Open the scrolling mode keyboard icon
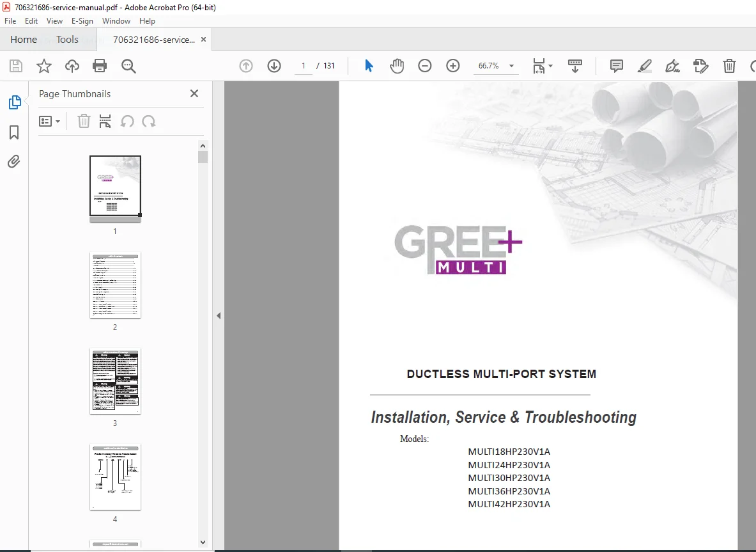Image resolution: width=756 pixels, height=552 pixels. pos(575,66)
